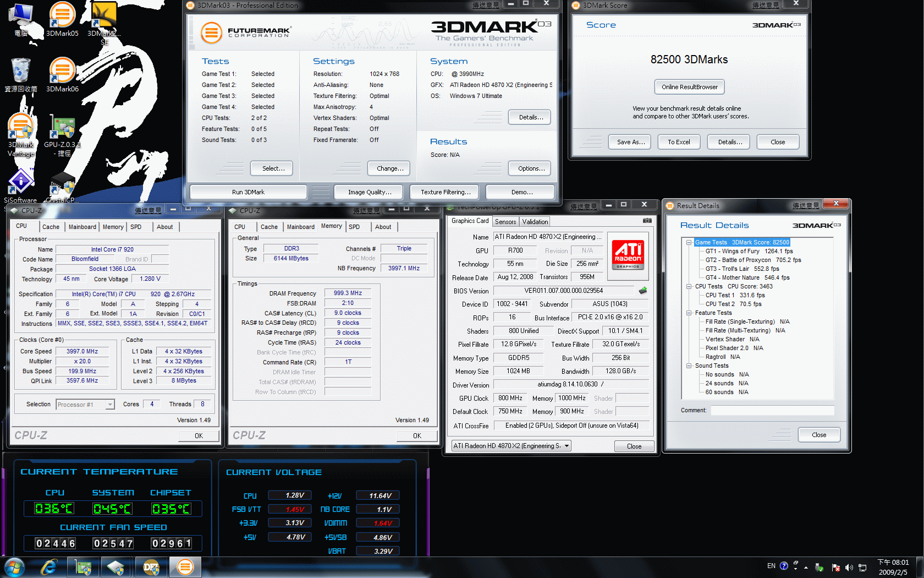Viewport: 924px width, 578px height.
Task: Click the Comment field in Result Details
Action: [x=772, y=410]
